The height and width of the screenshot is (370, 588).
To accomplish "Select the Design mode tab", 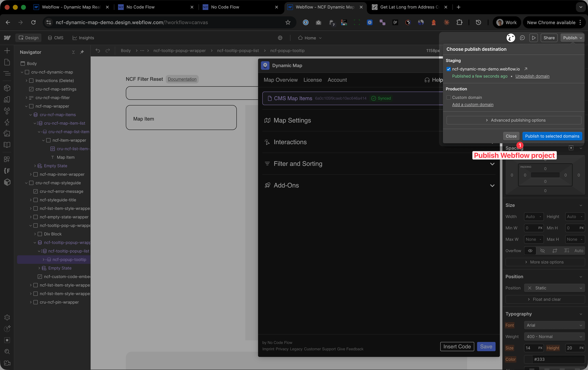I will pos(29,38).
